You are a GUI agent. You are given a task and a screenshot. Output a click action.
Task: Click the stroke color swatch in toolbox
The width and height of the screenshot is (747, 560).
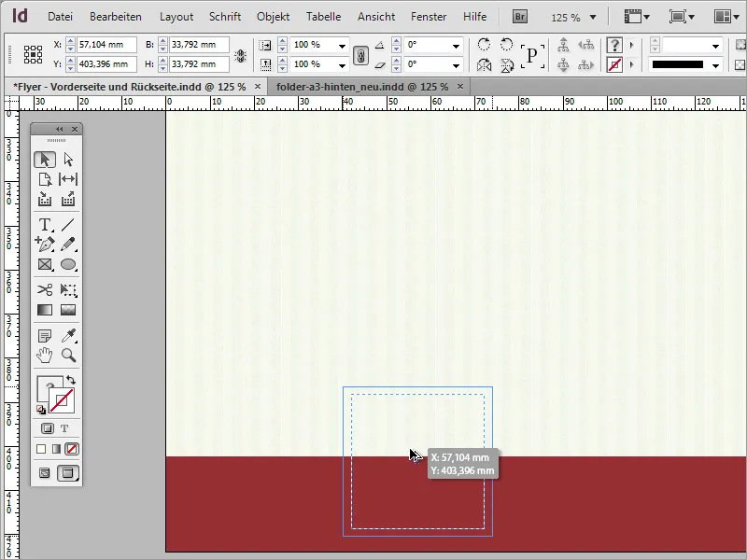tap(62, 400)
